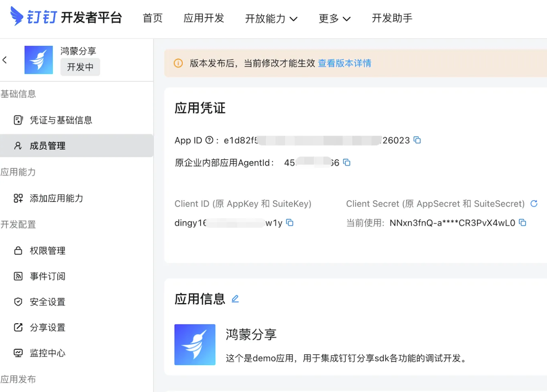
Task: Click the orange info icon in the banner
Action: coord(178,63)
